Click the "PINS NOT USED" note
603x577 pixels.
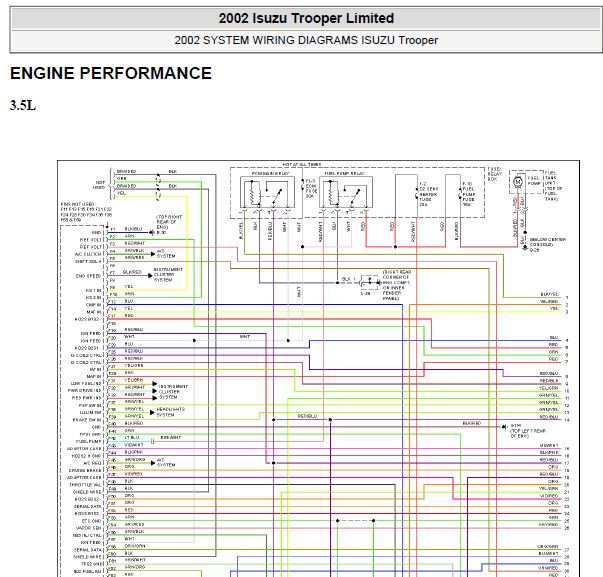coord(86,212)
